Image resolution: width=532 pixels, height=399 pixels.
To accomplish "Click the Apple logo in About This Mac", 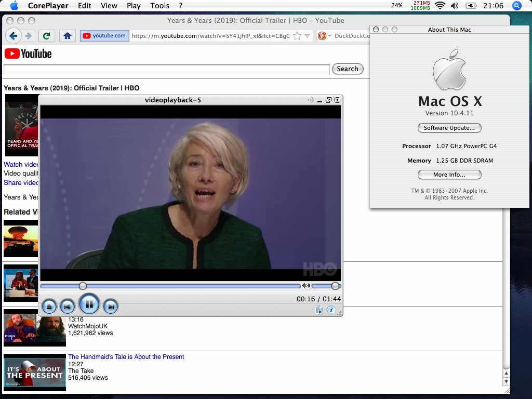I will [449, 70].
